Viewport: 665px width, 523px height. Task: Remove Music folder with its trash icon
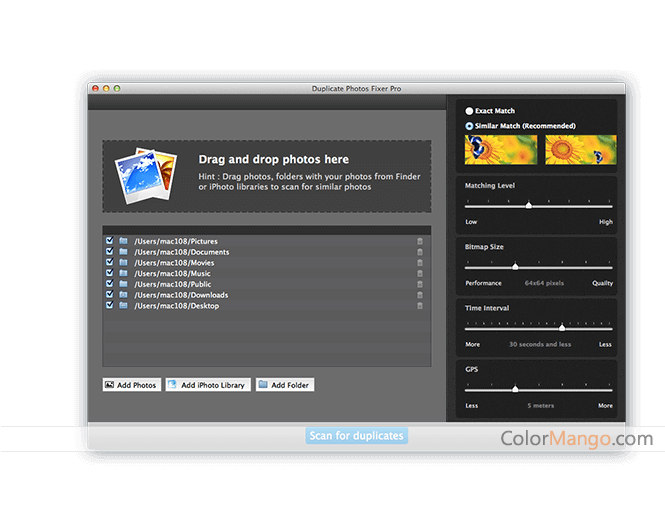[420, 273]
